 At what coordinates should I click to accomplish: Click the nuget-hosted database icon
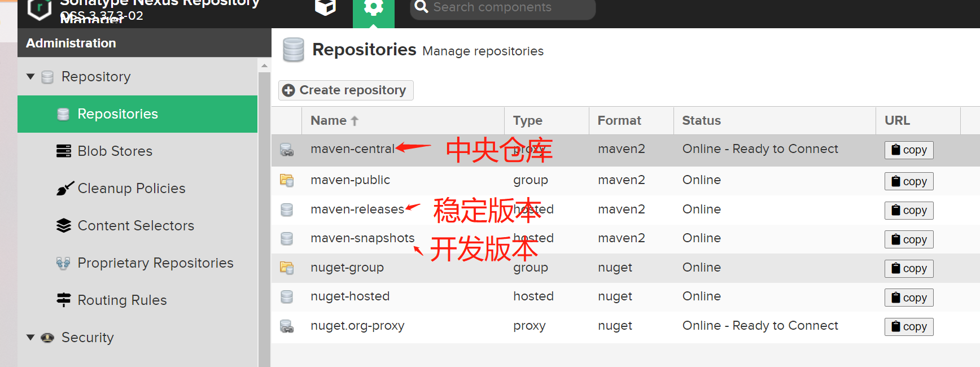click(x=287, y=296)
